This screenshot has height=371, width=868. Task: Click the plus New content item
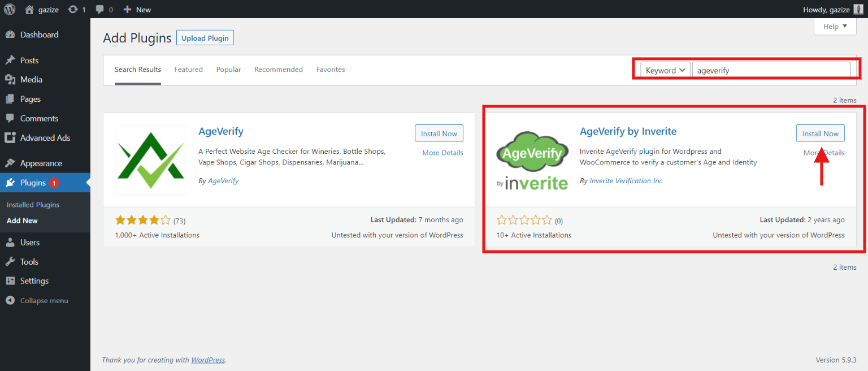tap(137, 9)
